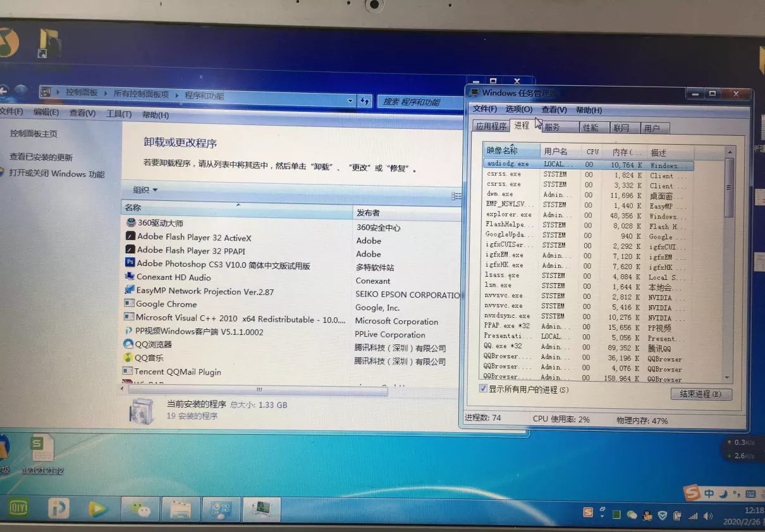Open iQIYI from the taskbar
Image resolution: width=765 pixels, height=532 pixels.
18,507
